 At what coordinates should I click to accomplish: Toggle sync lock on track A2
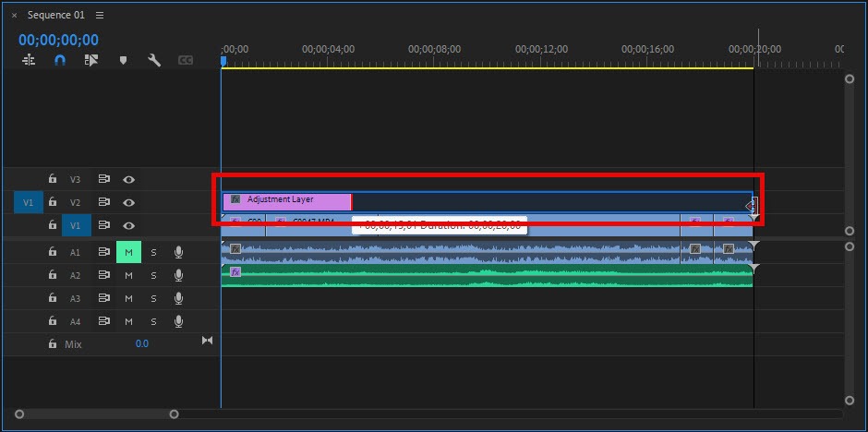click(104, 275)
